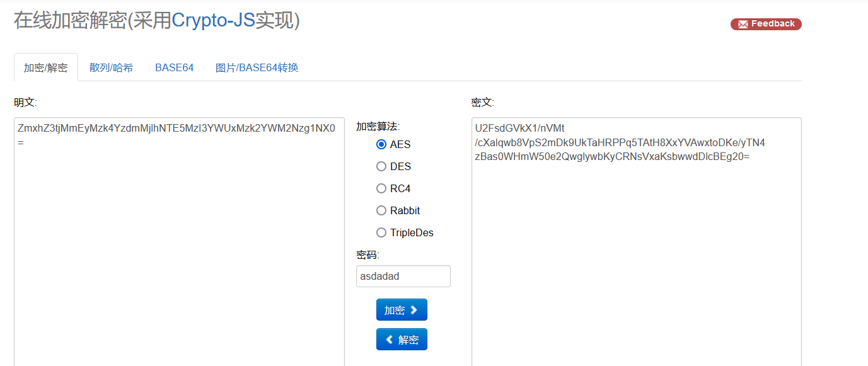Click the right chevron icon on the 加密 button
The width and height of the screenshot is (868, 366).
[x=414, y=310]
